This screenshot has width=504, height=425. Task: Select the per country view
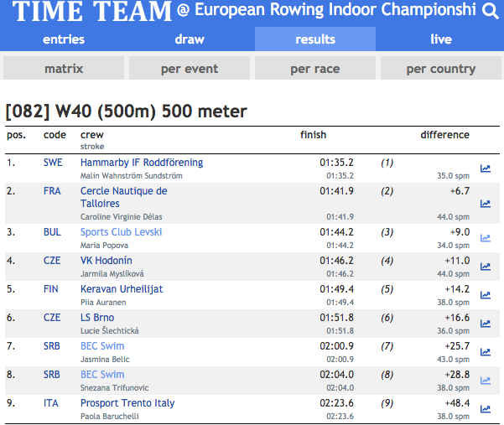(441, 69)
